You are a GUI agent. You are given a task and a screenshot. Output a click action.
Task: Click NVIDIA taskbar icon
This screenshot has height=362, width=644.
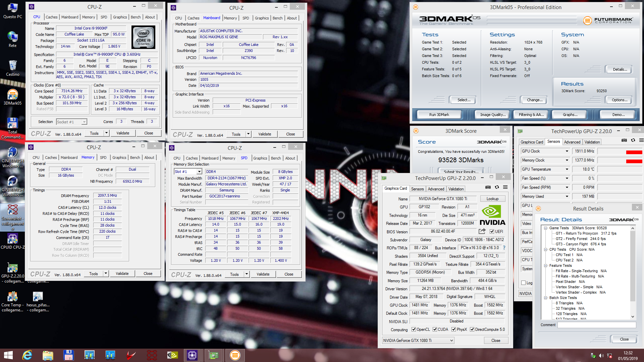pyautogui.click(x=172, y=355)
